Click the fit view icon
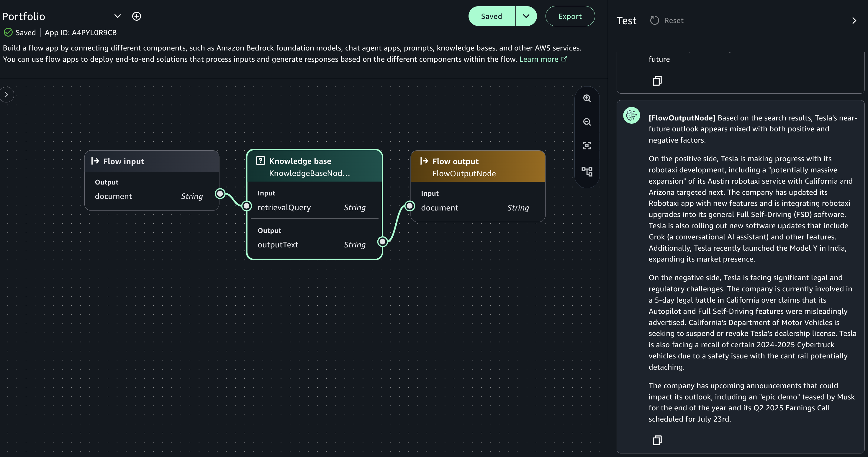Screen dimensions: 868x457 [x=587, y=145]
